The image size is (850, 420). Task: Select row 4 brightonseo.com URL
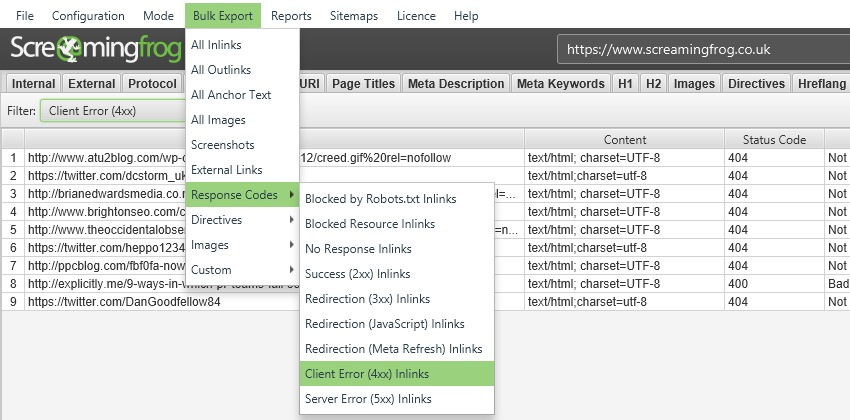pos(106,211)
